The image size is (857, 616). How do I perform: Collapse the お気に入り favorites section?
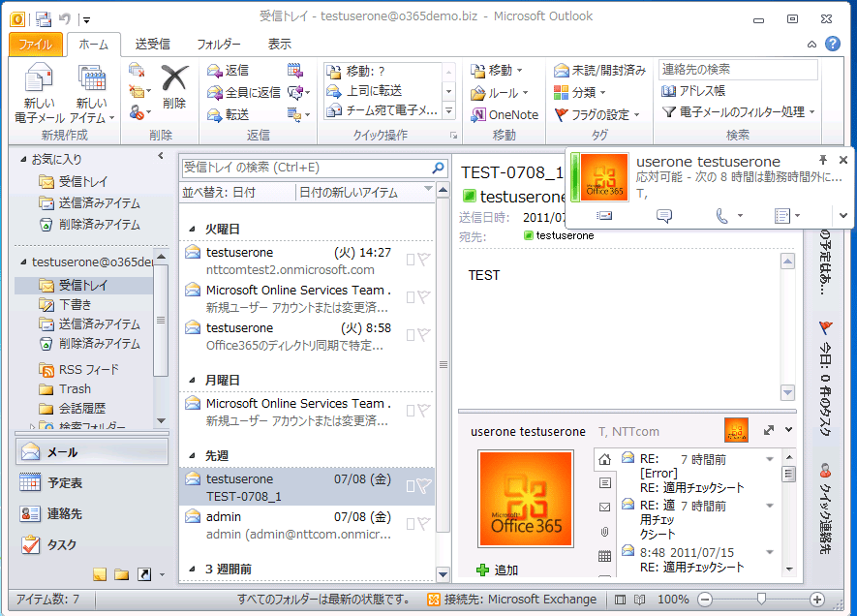[x=23, y=160]
